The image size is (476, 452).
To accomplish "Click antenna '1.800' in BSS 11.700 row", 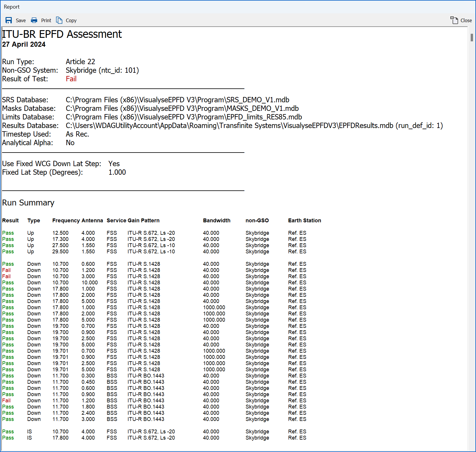I will click(88, 407).
